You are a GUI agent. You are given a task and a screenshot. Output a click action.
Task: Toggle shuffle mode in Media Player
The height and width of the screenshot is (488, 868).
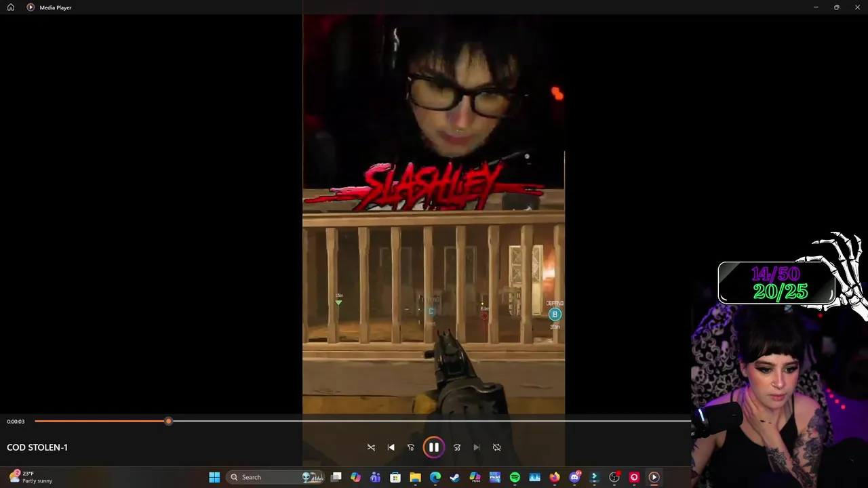click(x=371, y=447)
